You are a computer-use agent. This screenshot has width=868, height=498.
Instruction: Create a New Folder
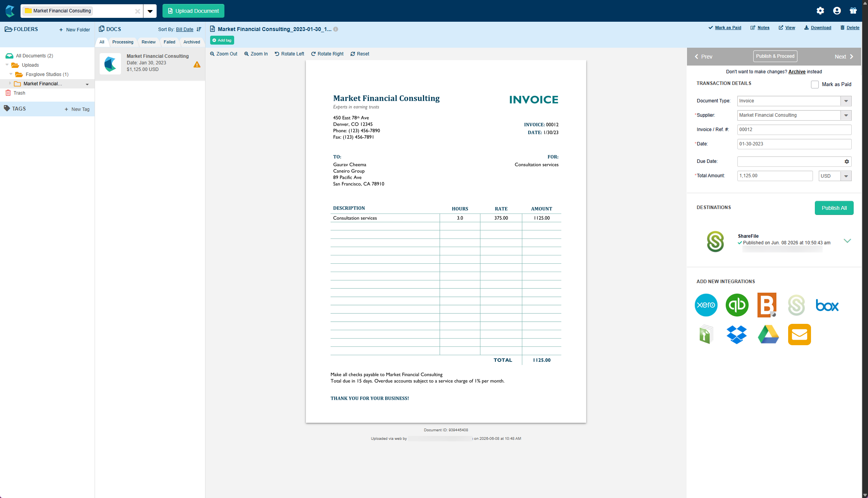(x=74, y=30)
